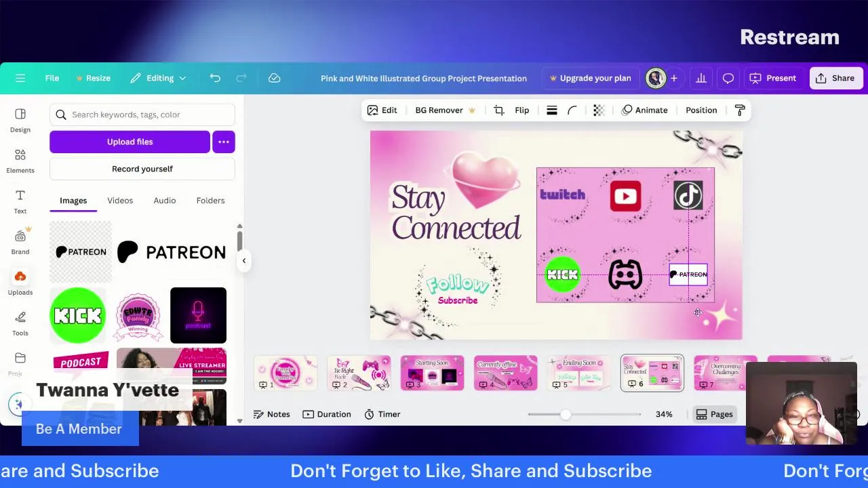
Task: Toggle the Pages view button
Action: [x=714, y=414]
